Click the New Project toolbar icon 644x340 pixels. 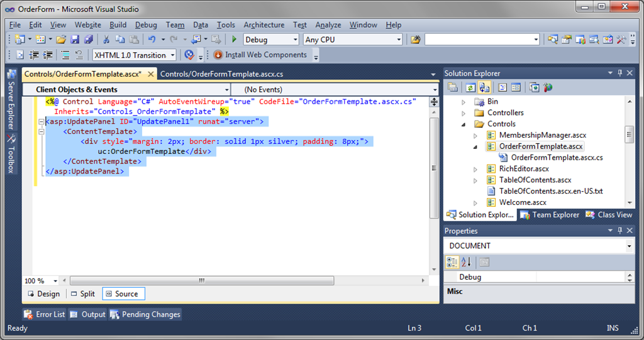(x=19, y=40)
